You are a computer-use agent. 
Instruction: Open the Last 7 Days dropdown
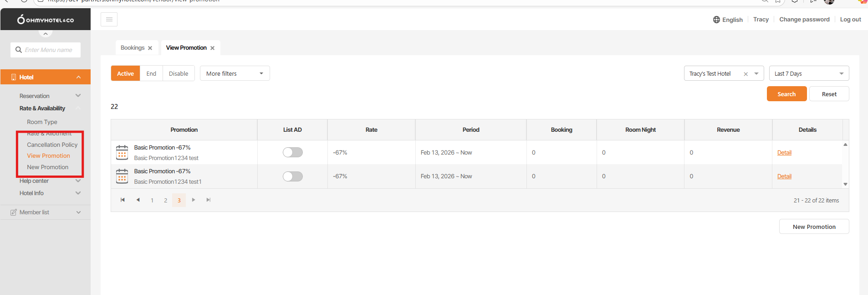(809, 73)
